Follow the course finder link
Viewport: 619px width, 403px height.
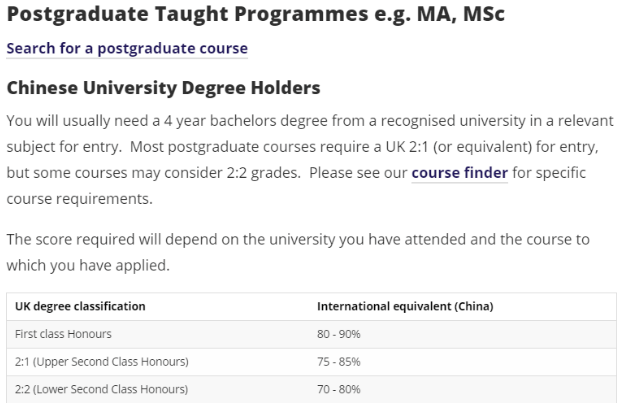point(460,173)
